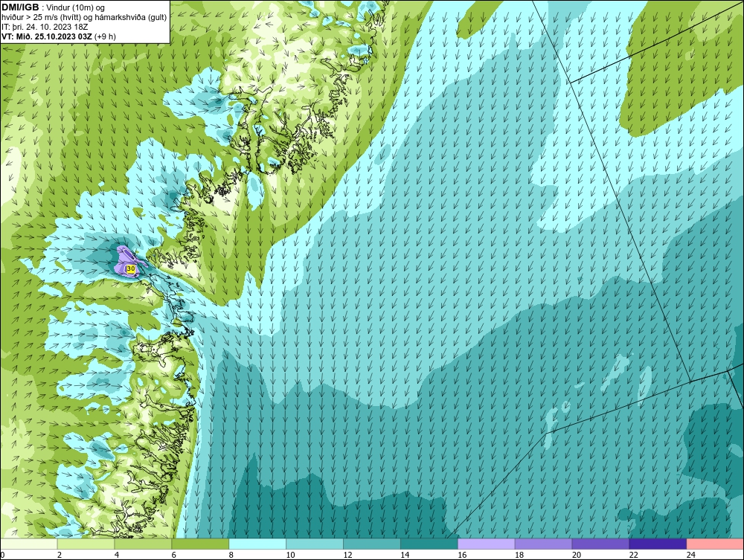
Task: Select the 18–20 m/s purple swatch
Action: tap(543, 544)
